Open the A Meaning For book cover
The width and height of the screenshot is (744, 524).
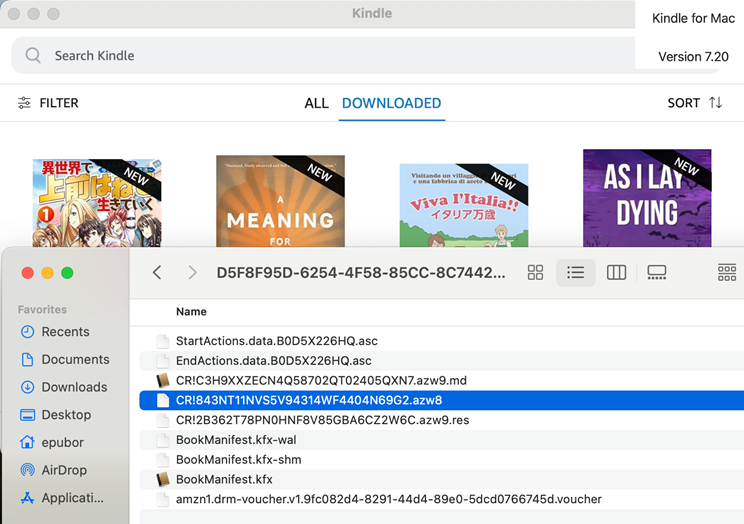(280, 201)
